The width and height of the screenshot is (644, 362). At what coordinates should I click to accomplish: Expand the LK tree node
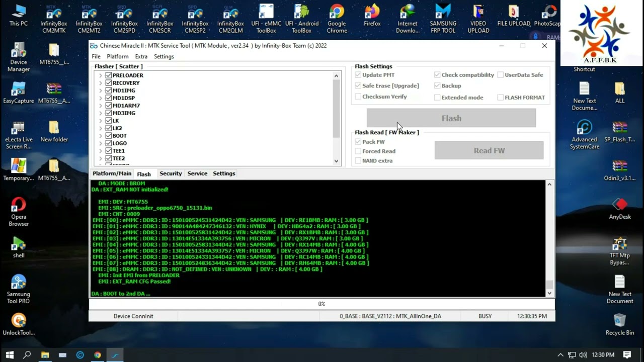click(x=101, y=121)
